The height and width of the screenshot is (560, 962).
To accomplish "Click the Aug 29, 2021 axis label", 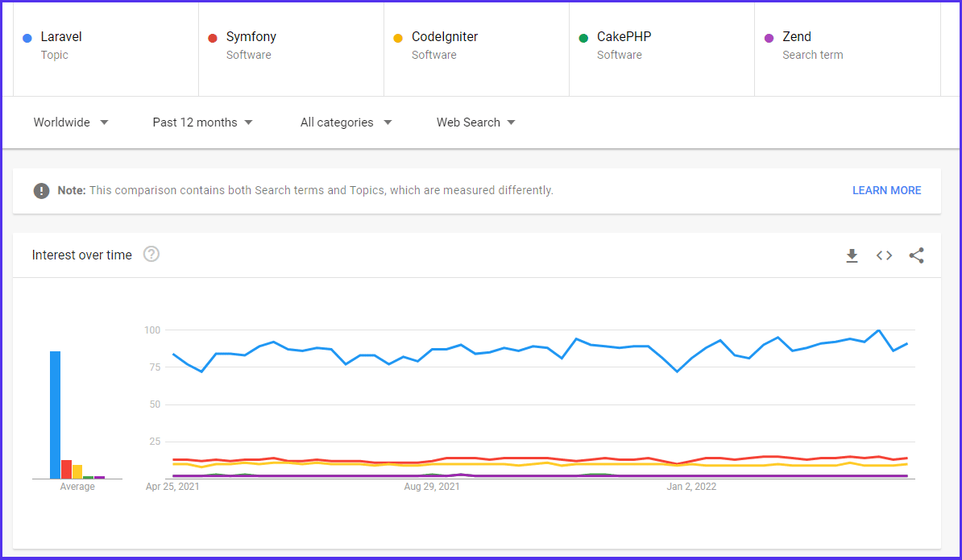I will click(x=432, y=487).
